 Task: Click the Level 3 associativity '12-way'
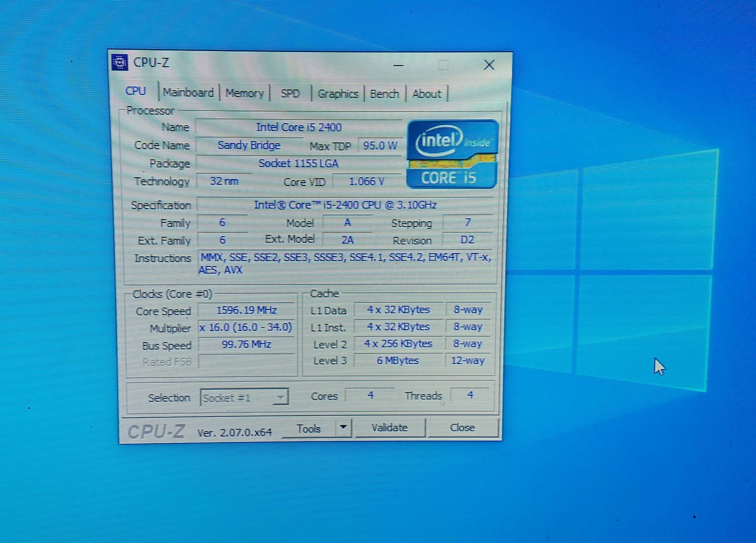[x=468, y=361]
